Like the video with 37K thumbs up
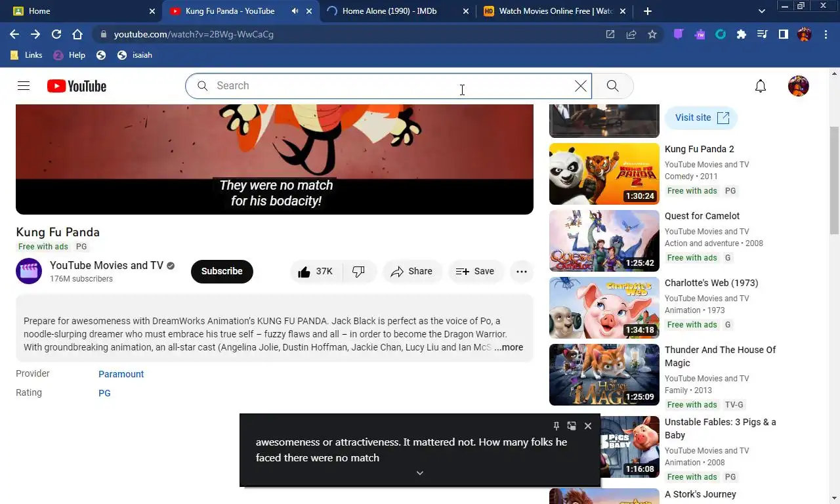 (316, 272)
